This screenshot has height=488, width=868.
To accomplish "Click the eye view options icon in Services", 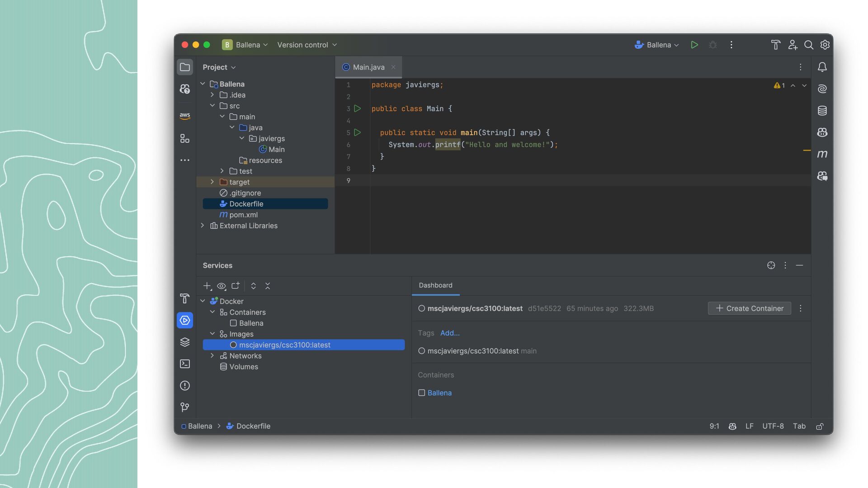I will tap(221, 286).
